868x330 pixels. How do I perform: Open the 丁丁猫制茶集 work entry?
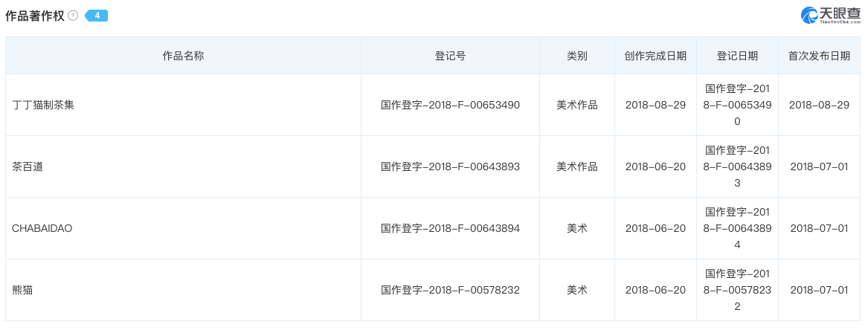43,105
